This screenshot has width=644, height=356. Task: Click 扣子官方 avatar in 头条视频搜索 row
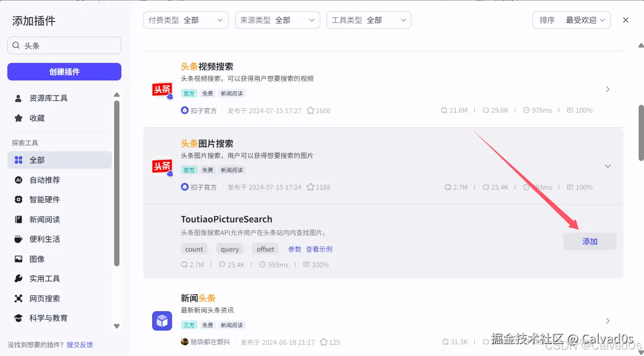185,110
